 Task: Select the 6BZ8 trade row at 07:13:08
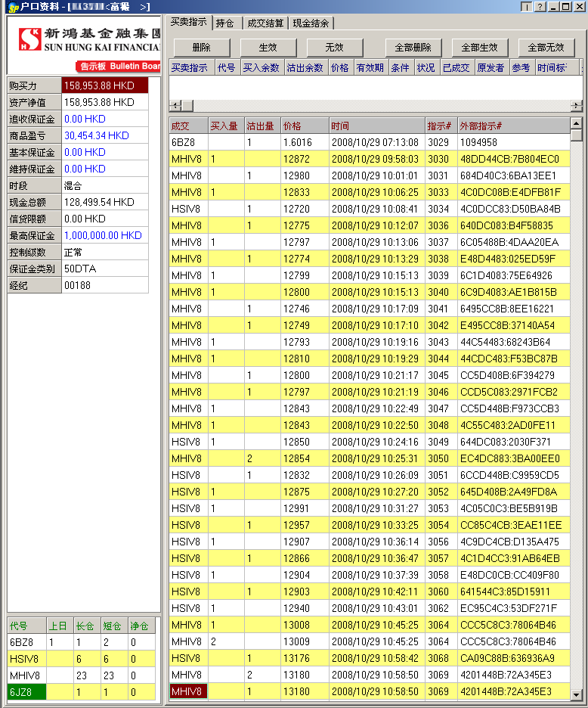click(x=369, y=143)
